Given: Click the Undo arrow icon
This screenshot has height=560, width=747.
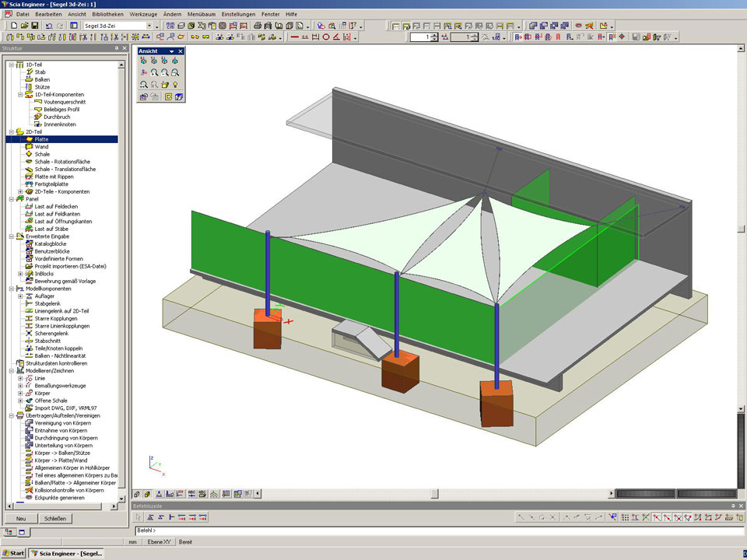Looking at the screenshot, I should point(49,26).
